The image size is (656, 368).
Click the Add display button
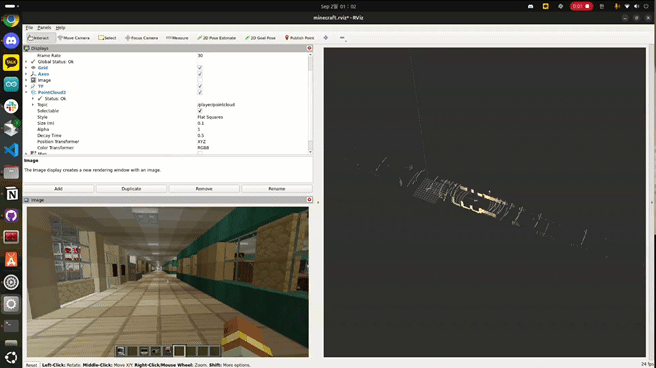coord(58,189)
